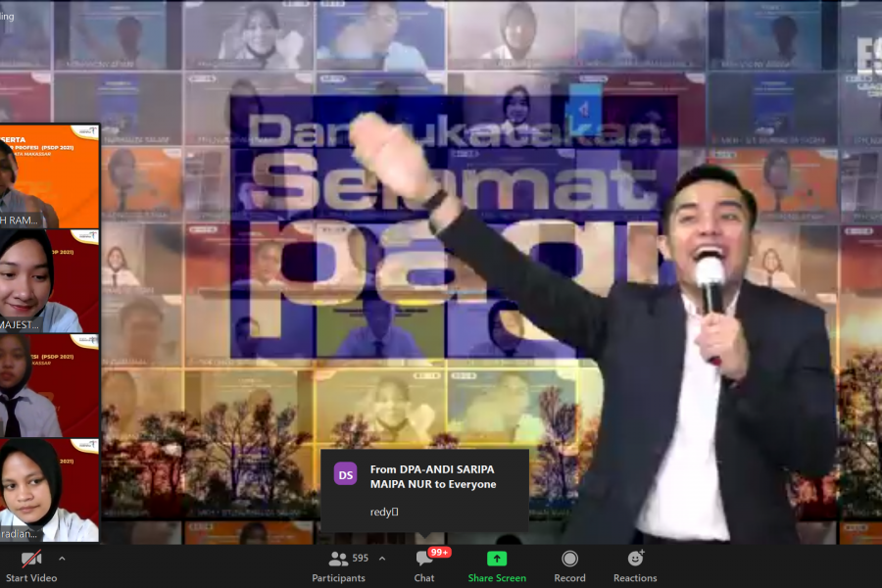
Task: Click the 99+ unread chat badge
Action: point(438,553)
